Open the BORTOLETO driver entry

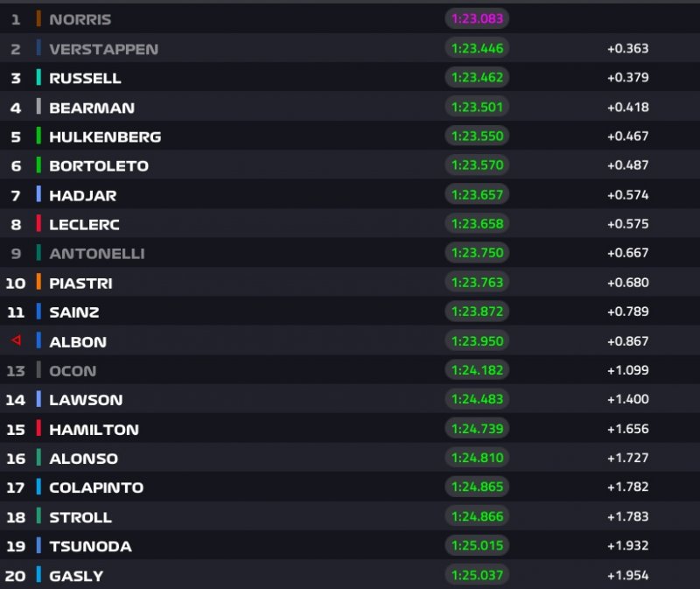tap(98, 165)
